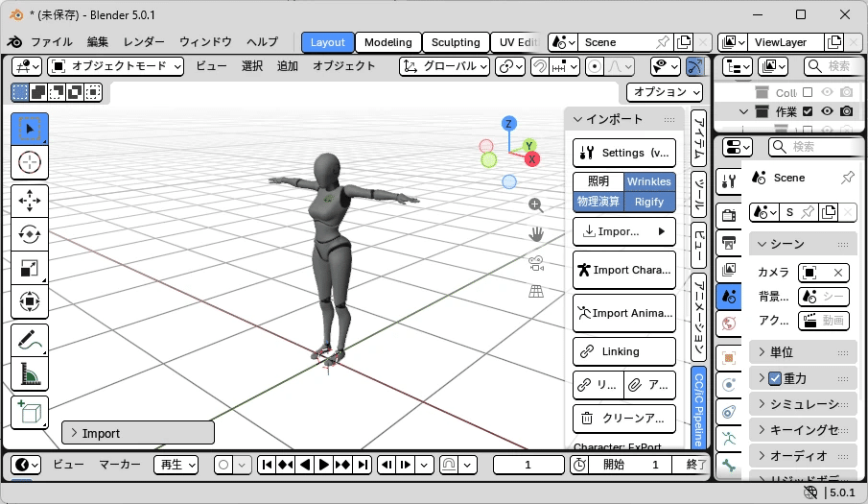Image resolution: width=868 pixels, height=504 pixels.
Task: Collapse the シーン panel
Action: [803, 244]
